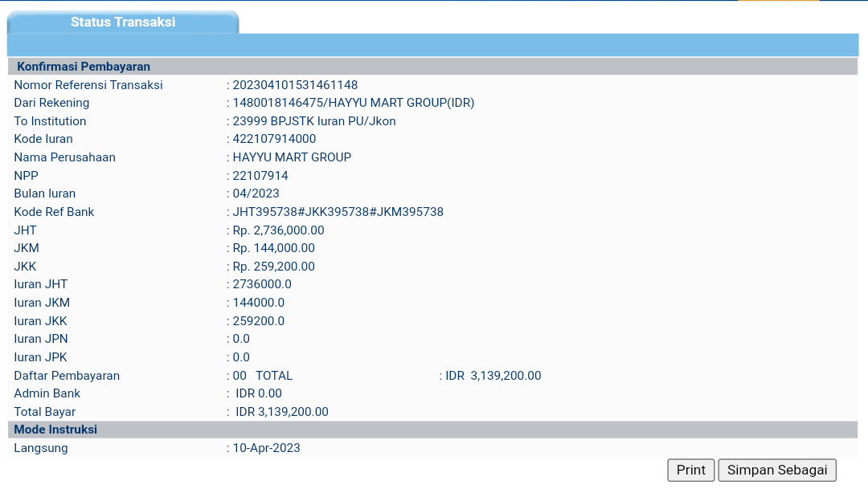
Task: Click the Dari Rekening account value
Action: pyautogui.click(x=353, y=103)
